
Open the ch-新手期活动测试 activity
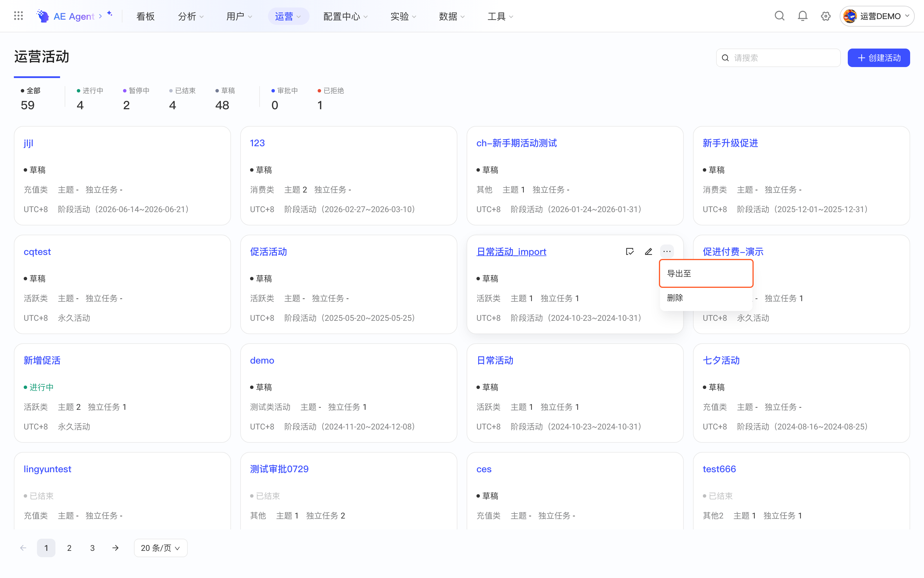tap(516, 143)
